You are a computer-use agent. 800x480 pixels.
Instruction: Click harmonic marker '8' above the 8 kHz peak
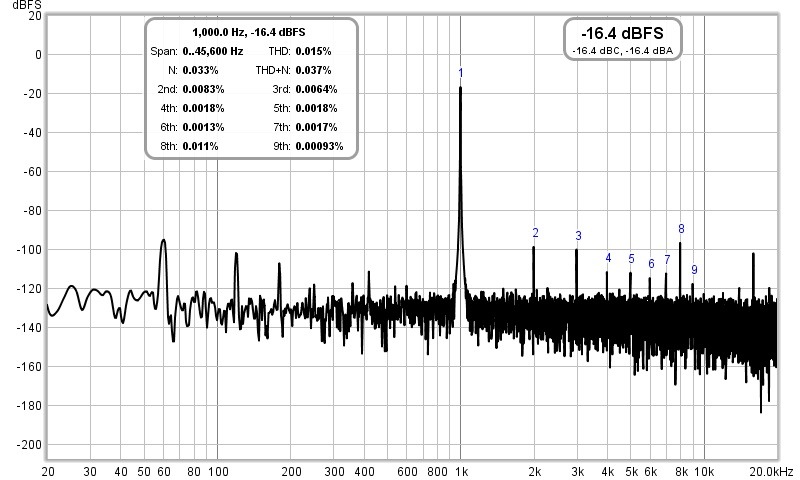681,229
